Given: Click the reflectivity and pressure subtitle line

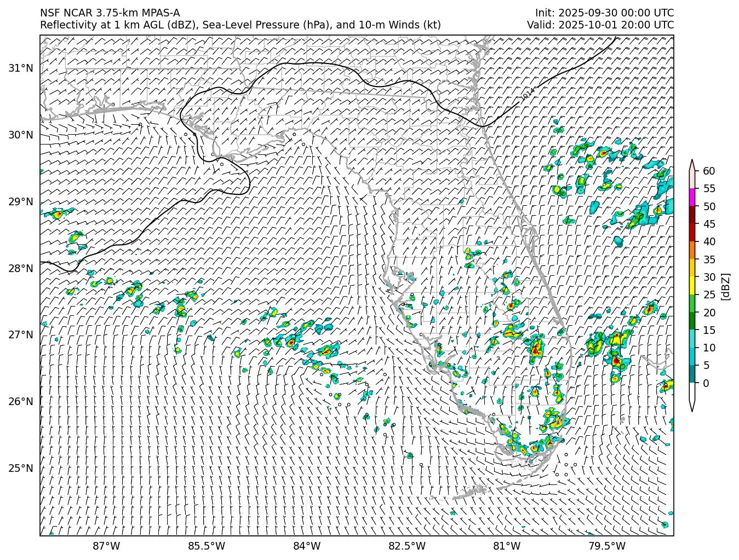Looking at the screenshot, I should click(240, 25).
